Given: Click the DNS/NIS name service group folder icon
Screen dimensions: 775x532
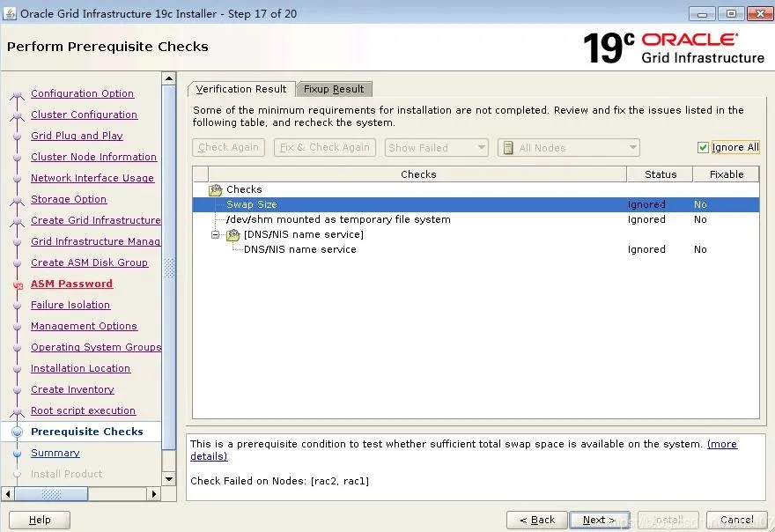Looking at the screenshot, I should coord(232,235).
